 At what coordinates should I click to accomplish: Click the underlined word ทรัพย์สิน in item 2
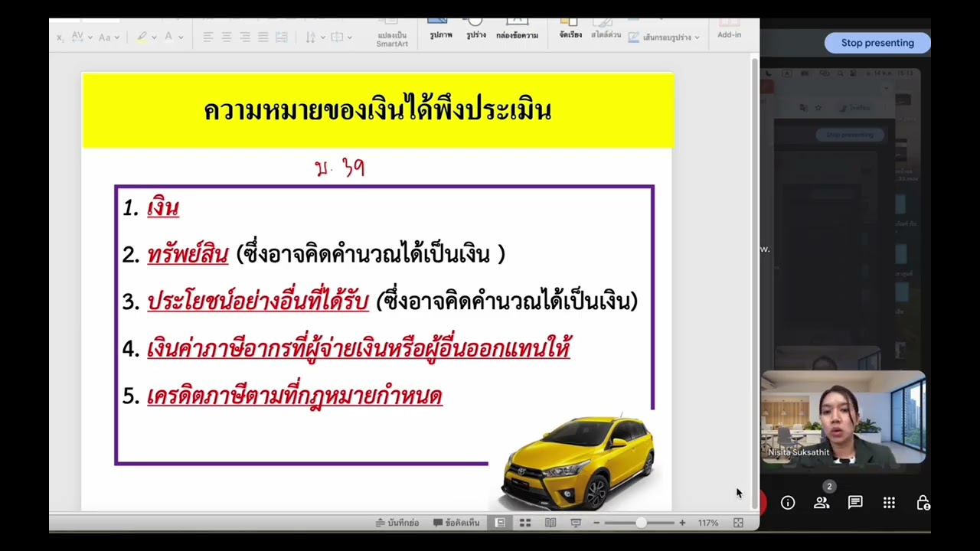click(188, 254)
